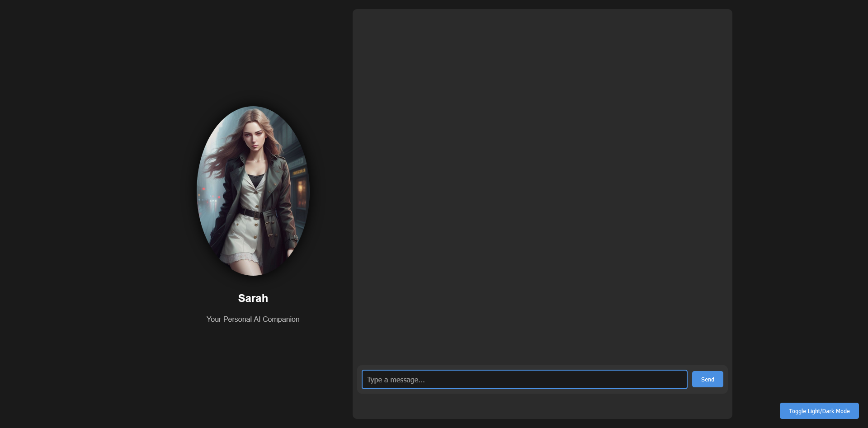
Task: Click the black belt in the avatar image
Action: coord(250,213)
